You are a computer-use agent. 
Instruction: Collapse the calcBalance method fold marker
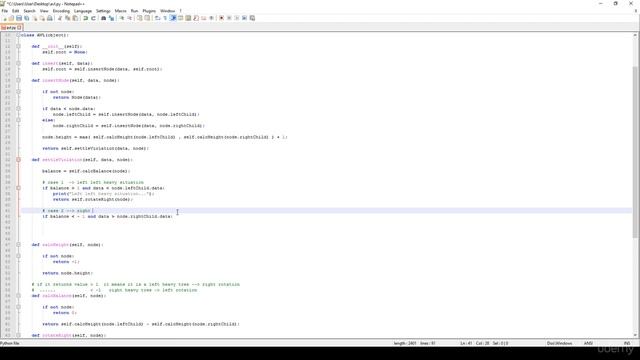(18, 296)
